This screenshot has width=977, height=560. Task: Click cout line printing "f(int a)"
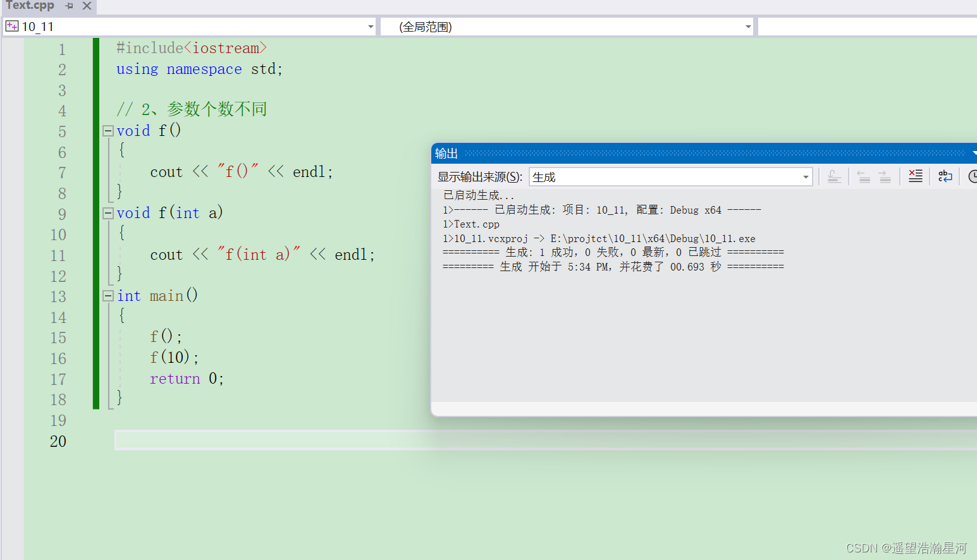tap(262, 255)
